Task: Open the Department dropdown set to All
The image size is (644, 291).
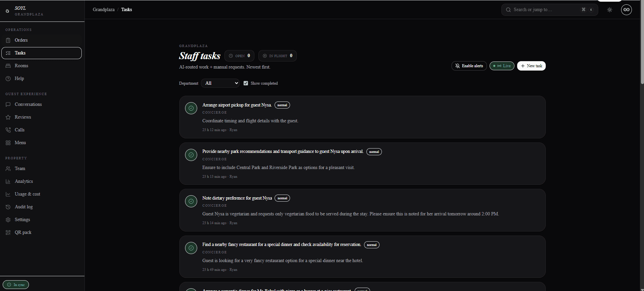Action: (220, 83)
